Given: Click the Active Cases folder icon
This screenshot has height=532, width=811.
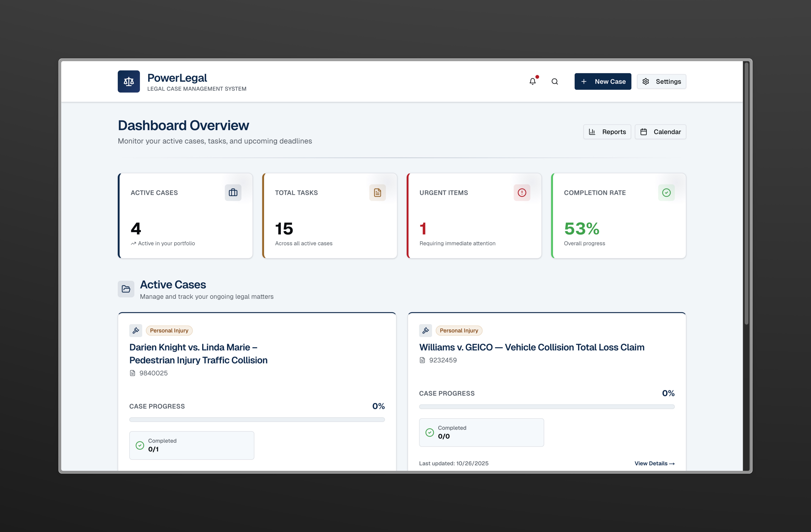Looking at the screenshot, I should (126, 289).
